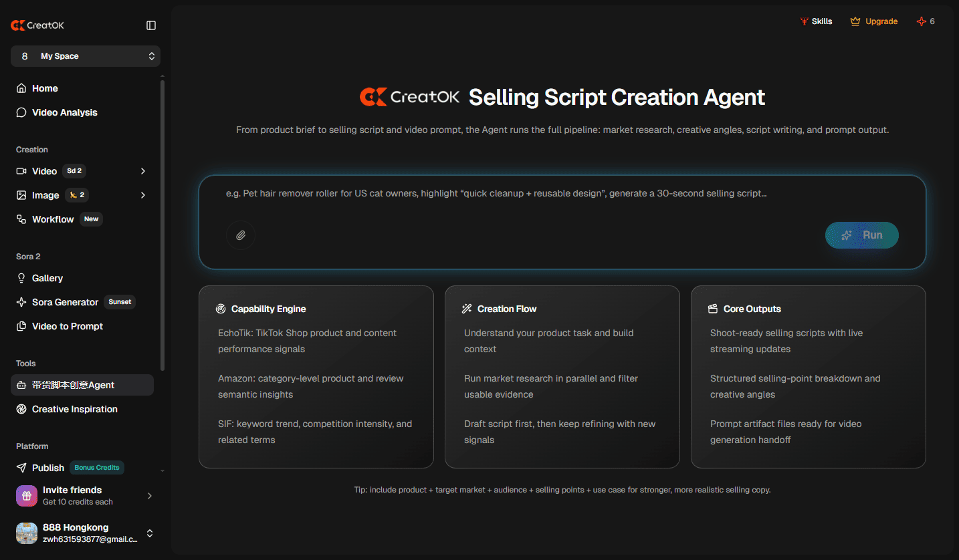
Task: Click the 888 Hongkong account avatar
Action: (27, 533)
